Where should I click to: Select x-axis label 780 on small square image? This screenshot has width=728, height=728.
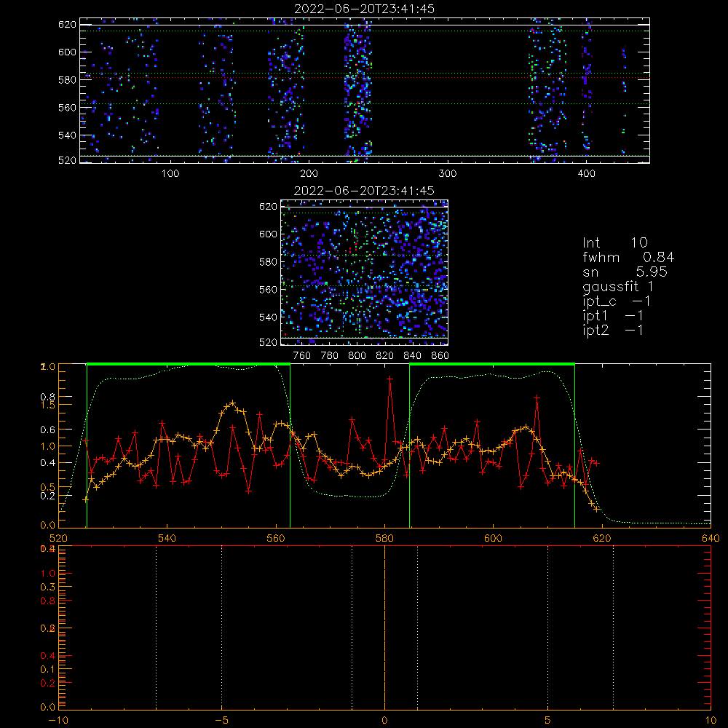(330, 356)
